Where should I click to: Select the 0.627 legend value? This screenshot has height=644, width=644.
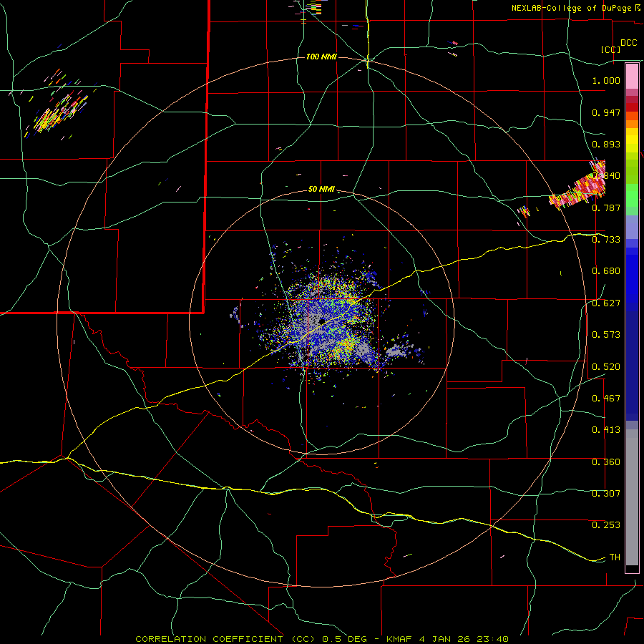606,303
